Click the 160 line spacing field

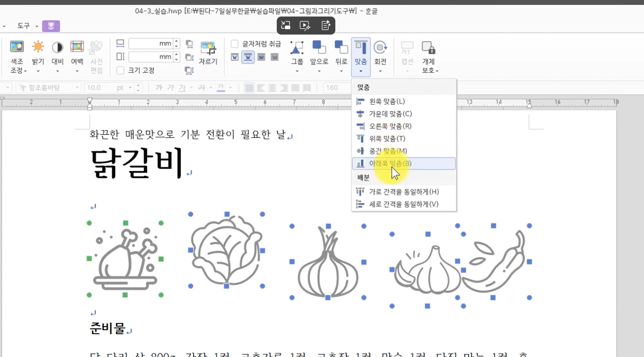click(336, 88)
